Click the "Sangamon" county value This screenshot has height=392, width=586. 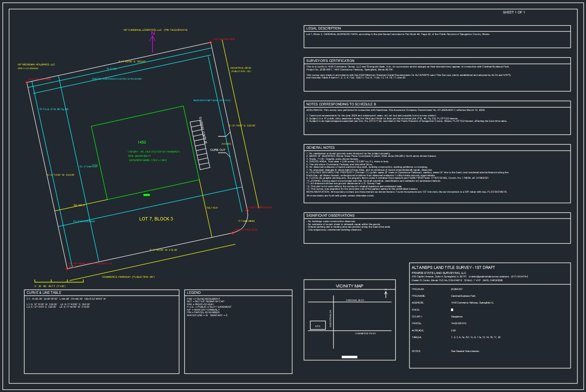(x=456, y=317)
